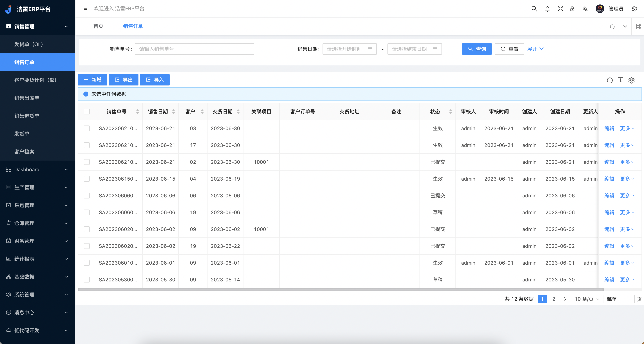Check the row with customer 03

(x=87, y=128)
